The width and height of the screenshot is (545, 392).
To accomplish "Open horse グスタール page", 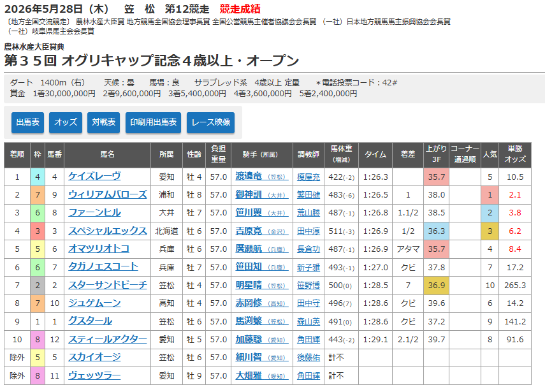I will (90, 321).
